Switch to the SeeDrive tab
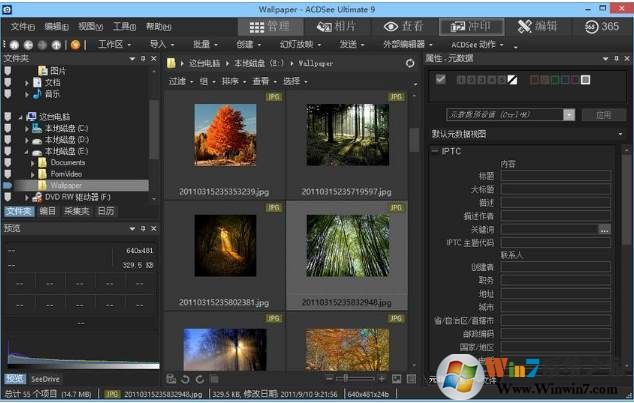The height and width of the screenshot is (403, 634). tap(45, 379)
